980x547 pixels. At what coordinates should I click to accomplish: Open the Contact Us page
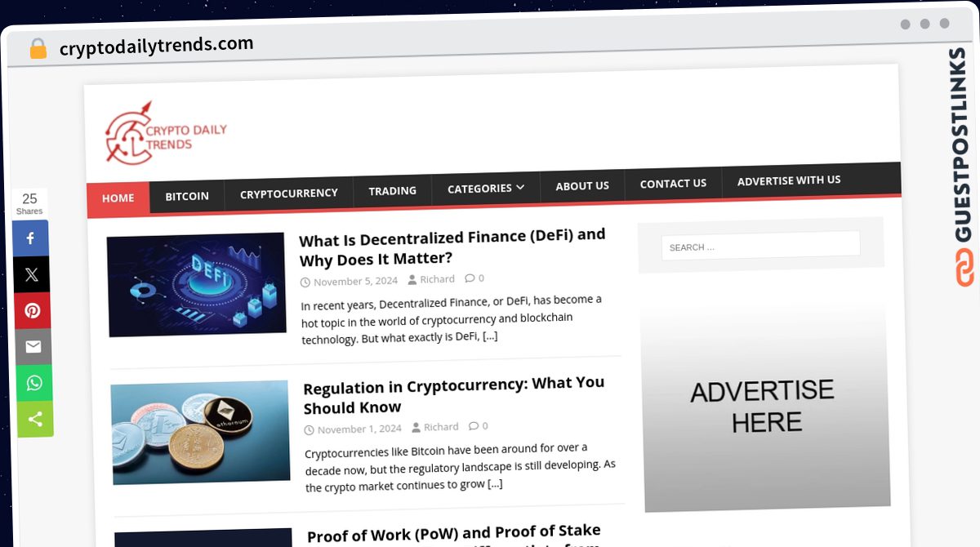[x=673, y=183]
